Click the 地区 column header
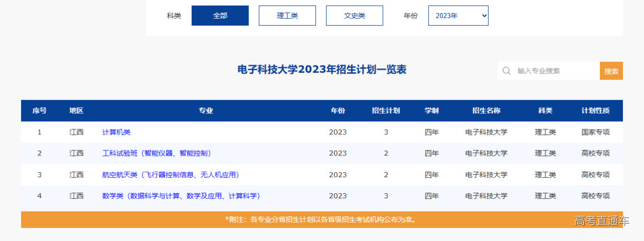This screenshot has height=241, width=644. (76, 111)
